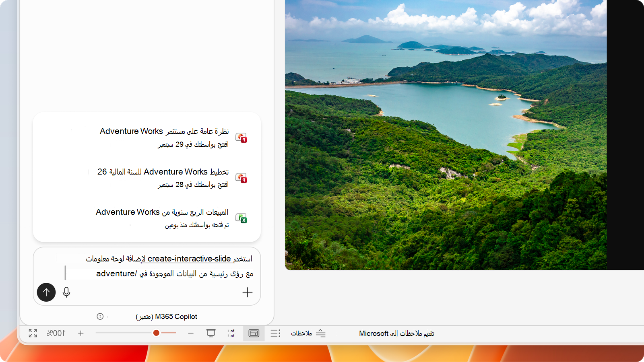Click the Excel file icon for the منذ يومين file
The width and height of the screenshot is (644, 362).
coord(241,218)
